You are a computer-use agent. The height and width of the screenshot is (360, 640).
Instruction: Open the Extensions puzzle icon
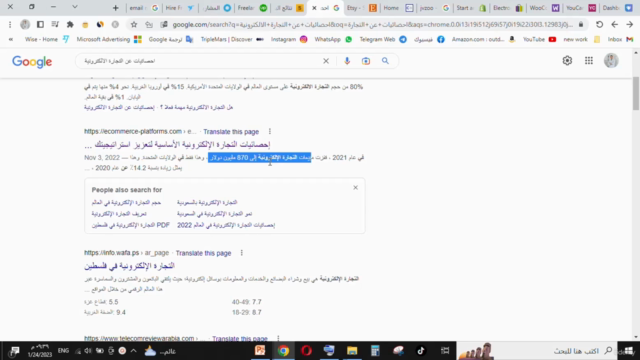point(70,24)
